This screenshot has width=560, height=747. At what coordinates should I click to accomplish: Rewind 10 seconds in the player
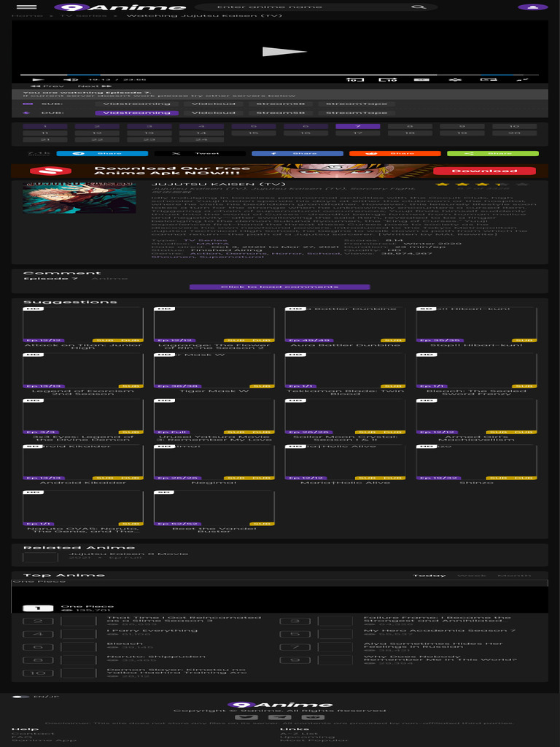(x=355, y=80)
